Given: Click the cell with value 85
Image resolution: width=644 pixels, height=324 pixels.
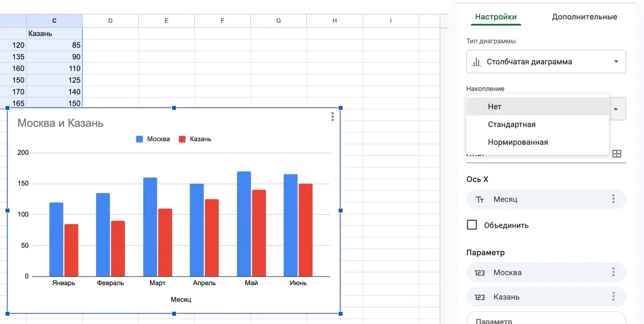Looking at the screenshot, I should coord(54,45).
